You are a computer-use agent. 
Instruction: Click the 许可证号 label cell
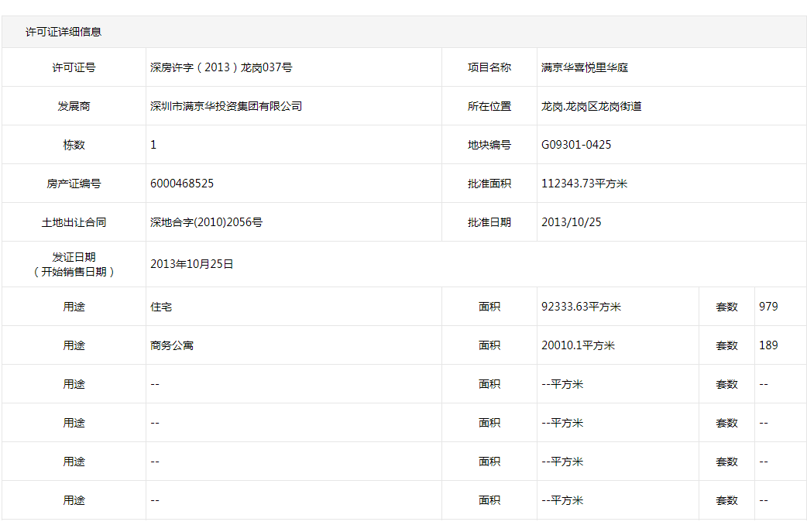74,67
